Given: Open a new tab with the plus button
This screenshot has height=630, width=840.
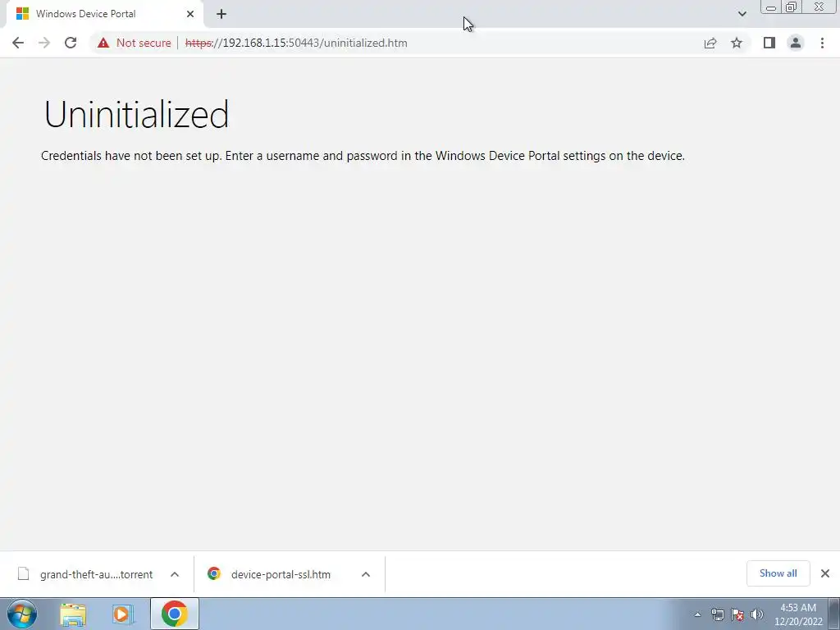Looking at the screenshot, I should pyautogui.click(x=221, y=14).
